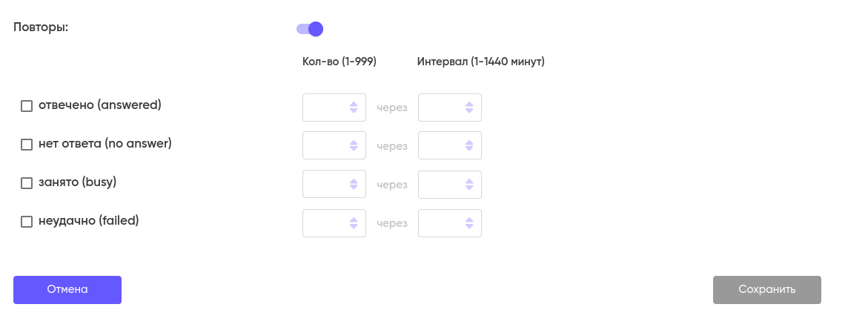Focus the interval field for неудачно row
868x330 pixels.
click(440, 223)
